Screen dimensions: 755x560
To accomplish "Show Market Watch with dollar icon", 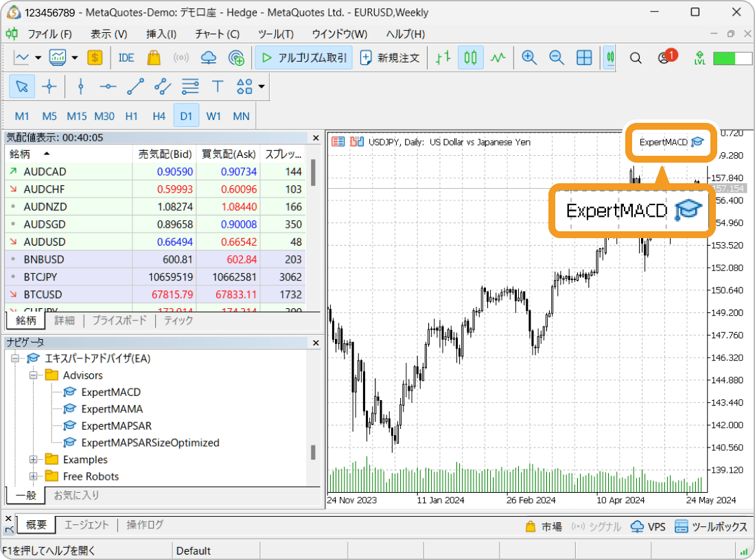I will (95, 58).
